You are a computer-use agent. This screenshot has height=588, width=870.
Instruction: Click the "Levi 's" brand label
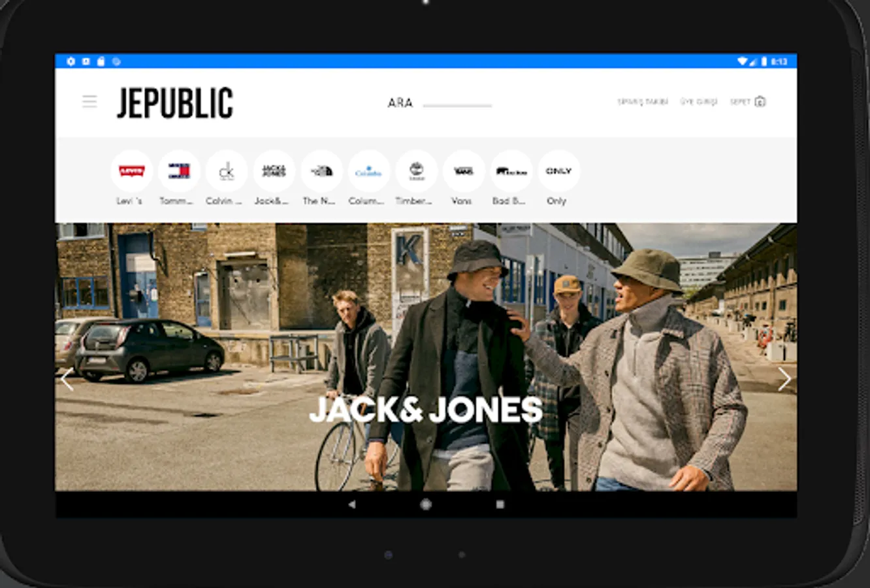[x=129, y=201]
